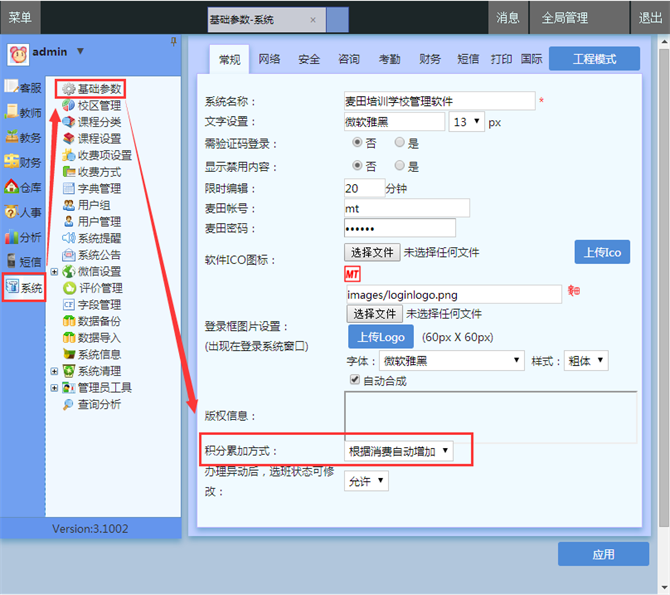Viewport: 670px width, 595px height.
Task: Close the 基础参数-系统 tab
Action: pos(313,20)
